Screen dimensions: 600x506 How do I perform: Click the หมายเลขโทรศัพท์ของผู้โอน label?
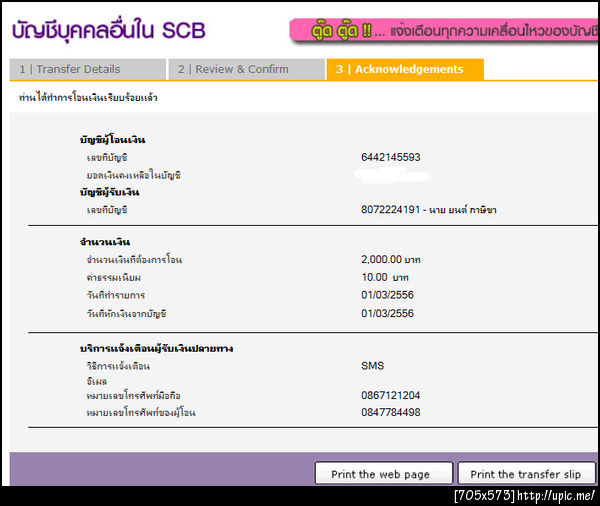[x=141, y=412]
